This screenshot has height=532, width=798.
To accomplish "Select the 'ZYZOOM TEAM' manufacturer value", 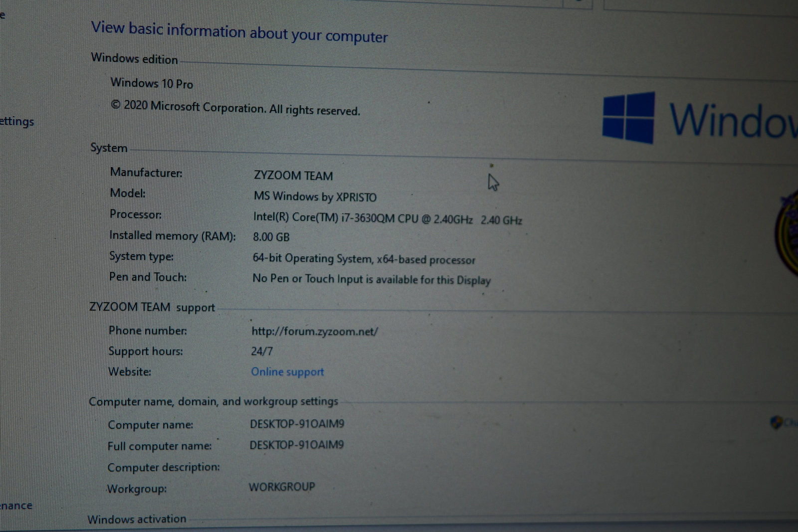I will pos(293,176).
